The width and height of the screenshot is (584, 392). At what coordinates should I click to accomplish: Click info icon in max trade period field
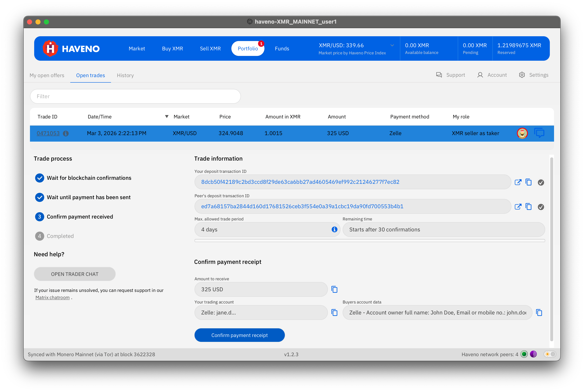coord(334,230)
